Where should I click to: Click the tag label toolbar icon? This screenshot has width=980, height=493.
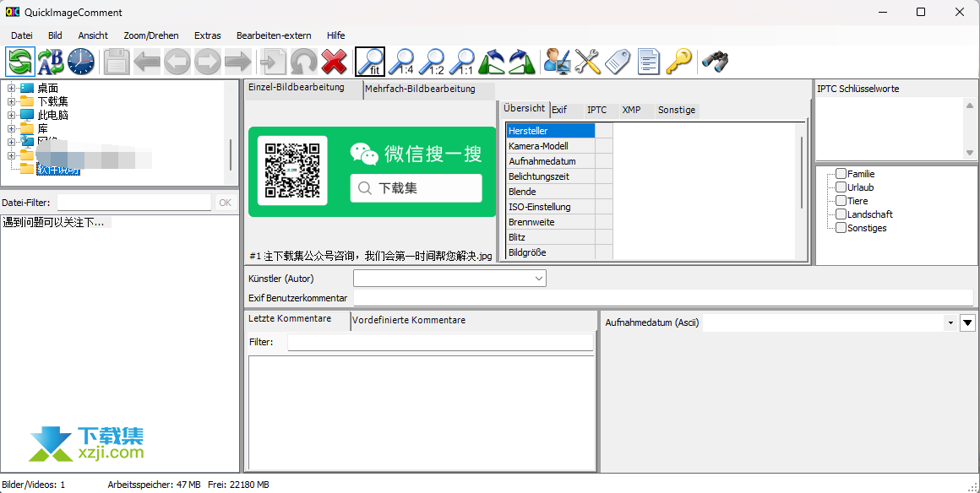(618, 62)
